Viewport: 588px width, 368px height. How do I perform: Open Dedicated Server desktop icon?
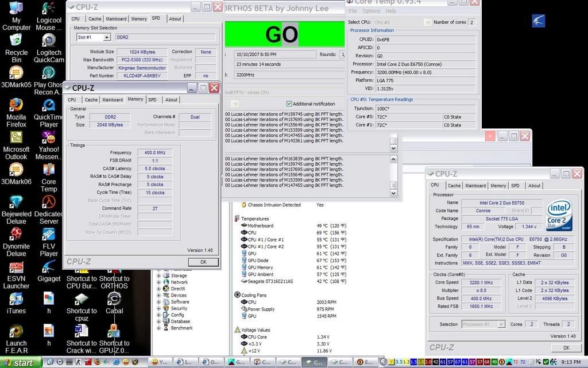[x=49, y=209]
